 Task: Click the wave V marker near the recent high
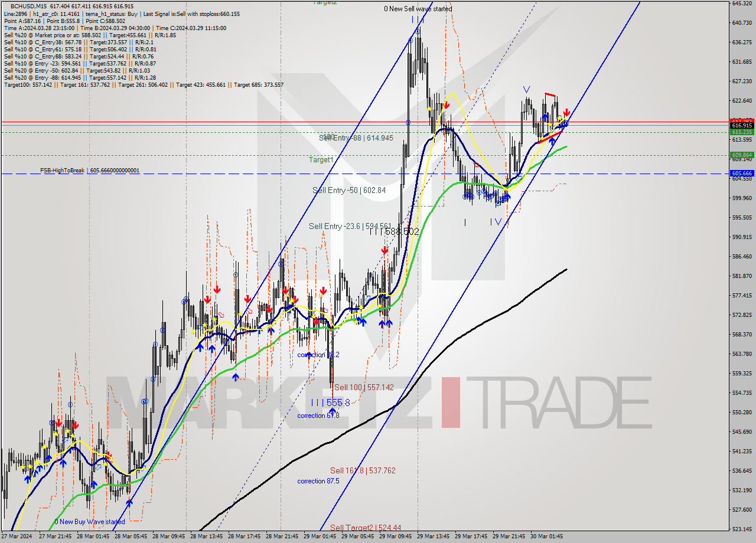(526, 90)
